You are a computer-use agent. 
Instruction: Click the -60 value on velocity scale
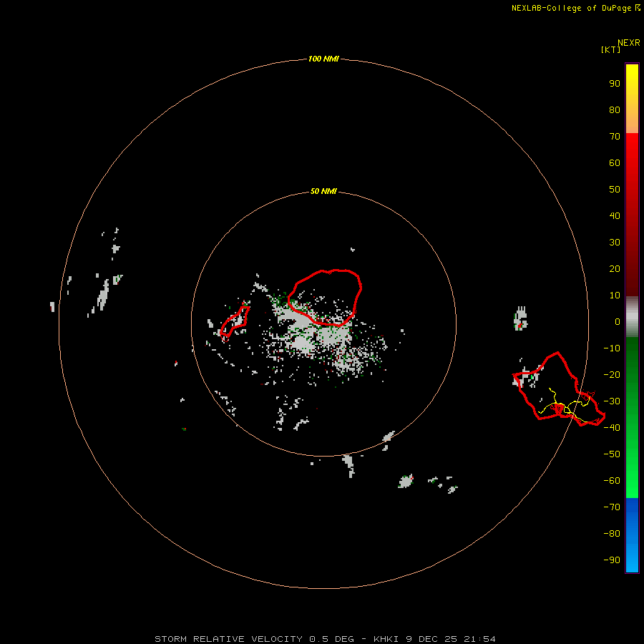pyautogui.click(x=612, y=481)
